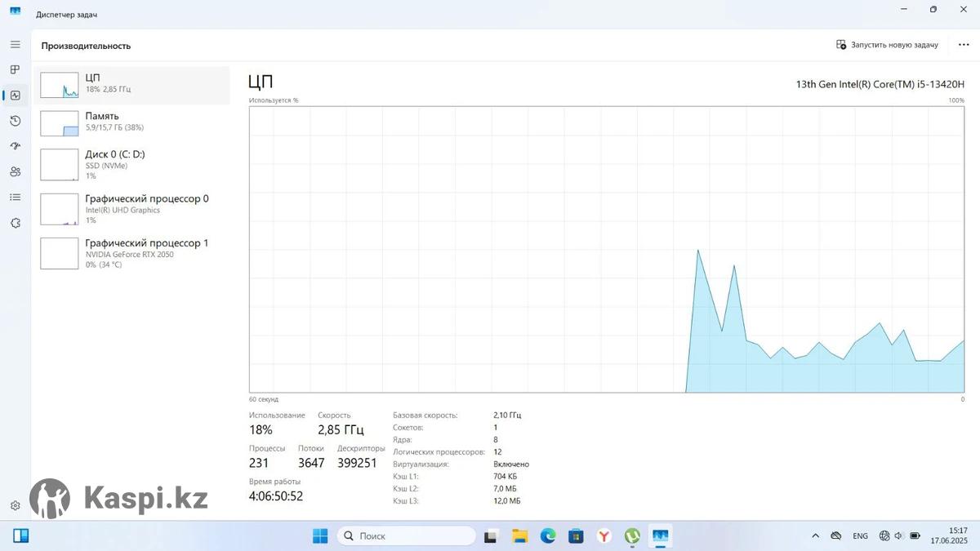The width and height of the screenshot is (980, 551).
Task: Click the network globe tray icon
Action: point(884,536)
